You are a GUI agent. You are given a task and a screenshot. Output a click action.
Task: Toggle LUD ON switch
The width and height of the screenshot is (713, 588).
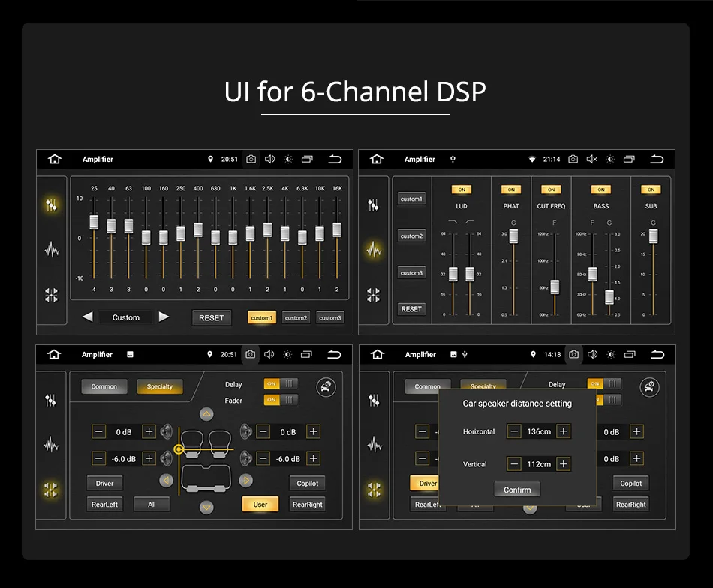(462, 190)
